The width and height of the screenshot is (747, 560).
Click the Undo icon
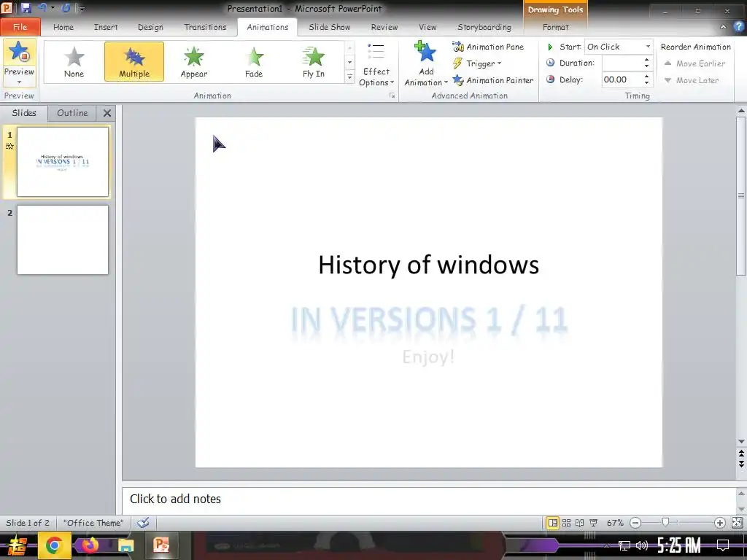click(42, 8)
